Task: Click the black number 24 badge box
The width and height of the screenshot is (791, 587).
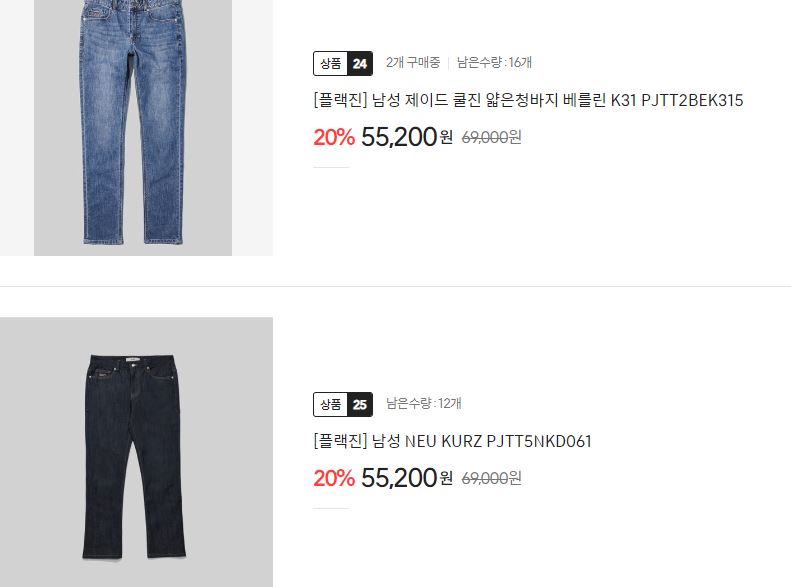Action: point(360,64)
